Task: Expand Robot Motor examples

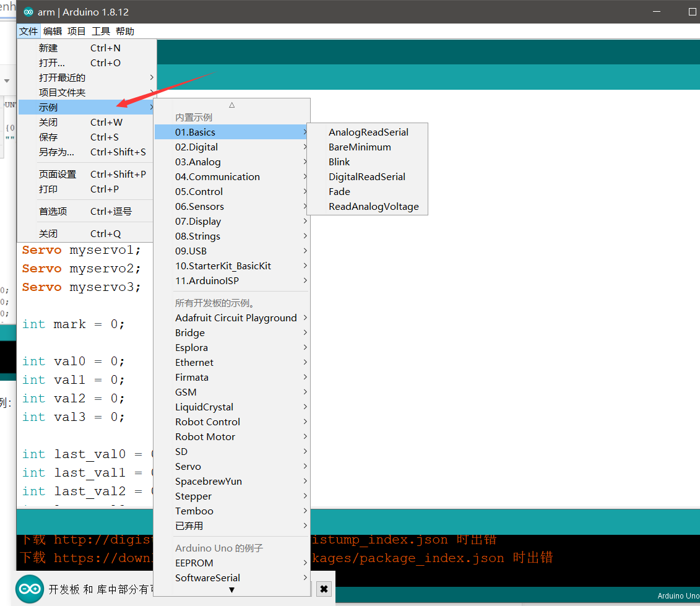Action: (231, 437)
